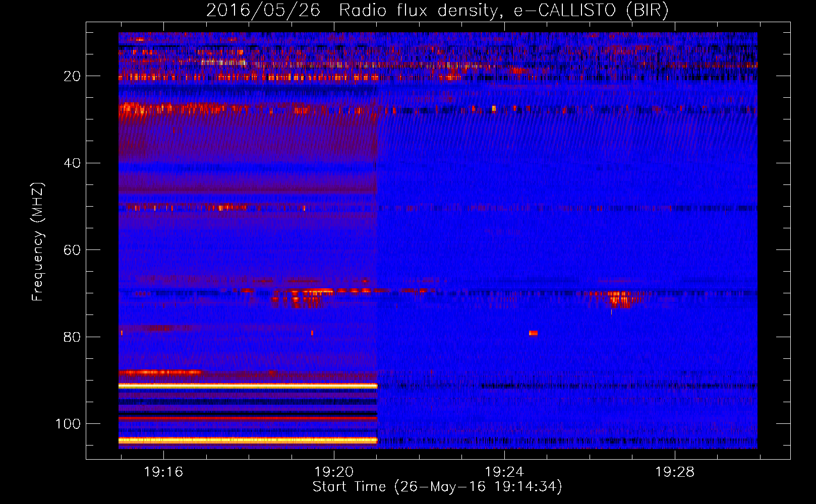This screenshot has height=504, width=816.
Task: Click the 80 frequency tick label
Action: pos(72,337)
